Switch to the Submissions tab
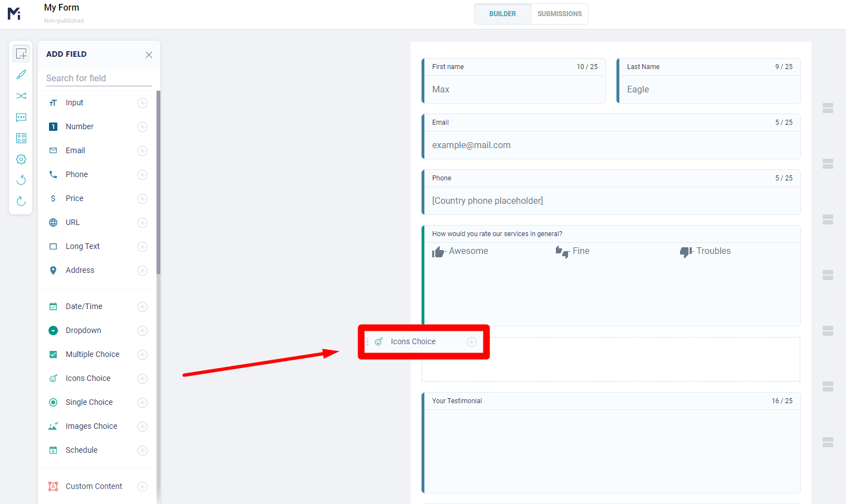846x504 pixels. click(559, 14)
